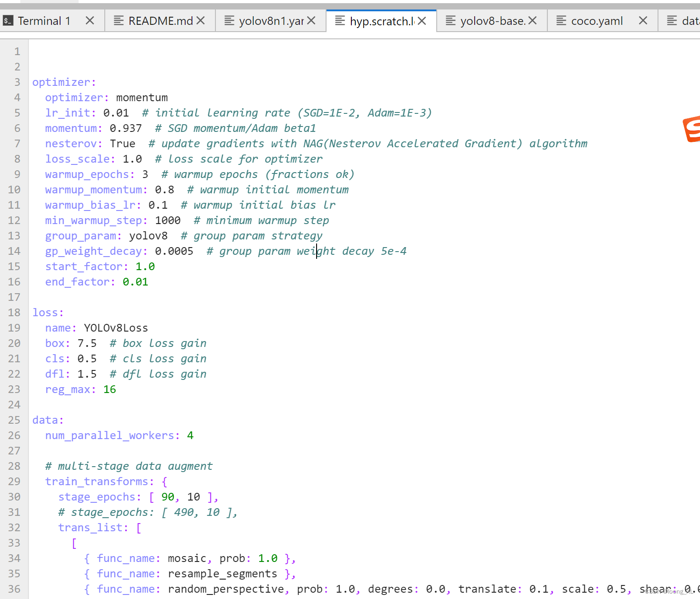Click the 1000 value for min_warmup_step
Image resolution: width=700 pixels, height=599 pixels.
168,220
